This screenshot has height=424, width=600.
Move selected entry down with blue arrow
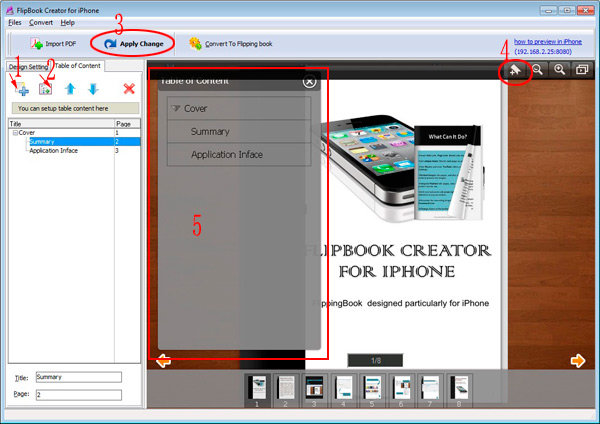[x=94, y=89]
